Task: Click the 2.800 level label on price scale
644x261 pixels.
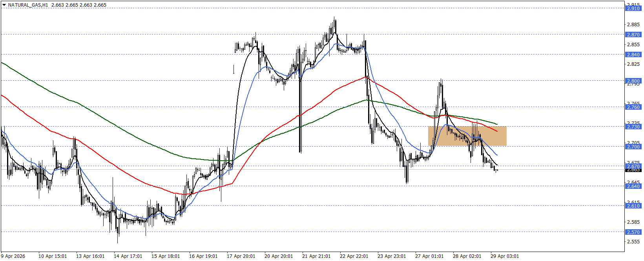Action: point(633,81)
